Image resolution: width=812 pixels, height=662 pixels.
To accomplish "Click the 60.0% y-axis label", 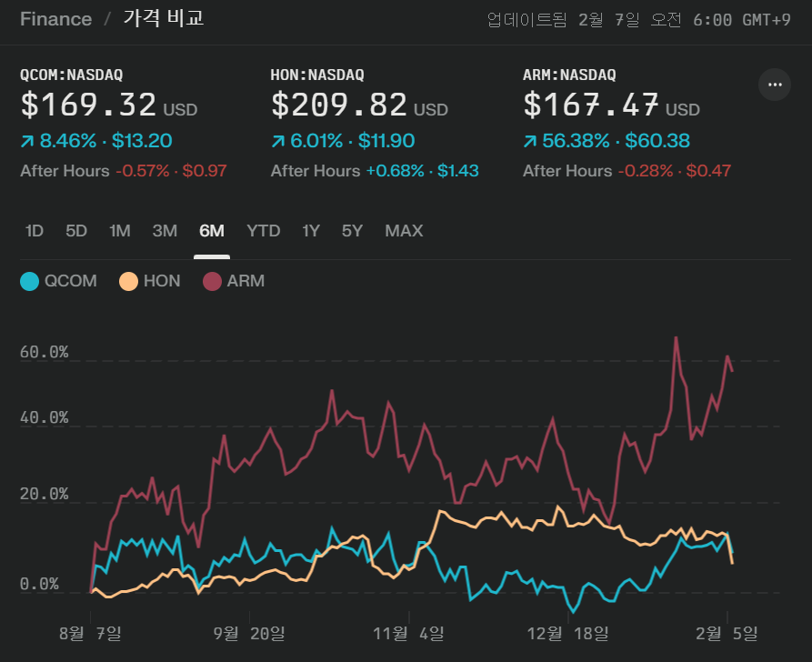I will (x=44, y=352).
